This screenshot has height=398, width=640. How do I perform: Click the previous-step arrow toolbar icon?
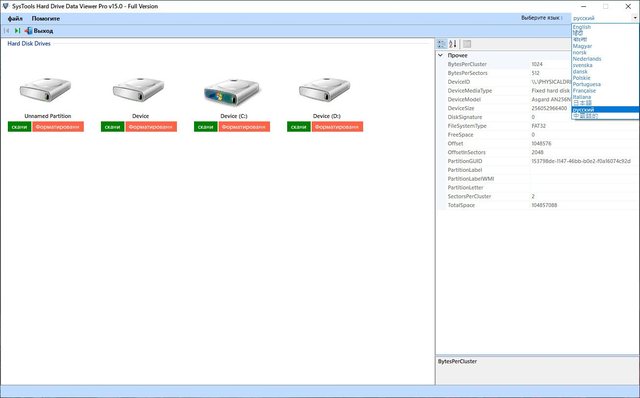click(7, 31)
